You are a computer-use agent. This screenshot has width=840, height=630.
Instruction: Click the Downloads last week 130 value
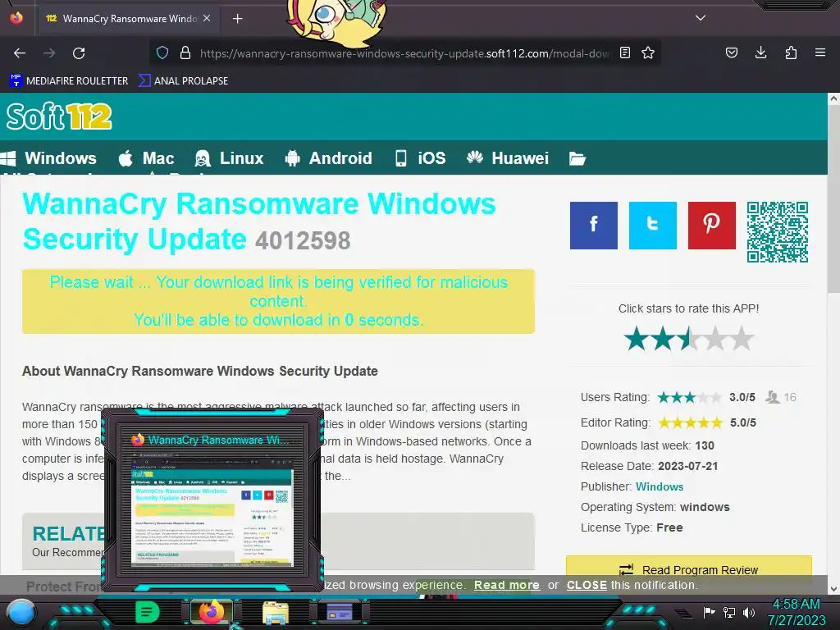pos(705,445)
